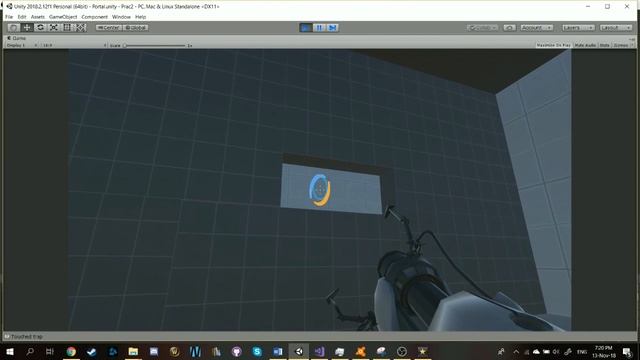
Task: Switch to Unity in the taskbar
Action: [299, 351]
